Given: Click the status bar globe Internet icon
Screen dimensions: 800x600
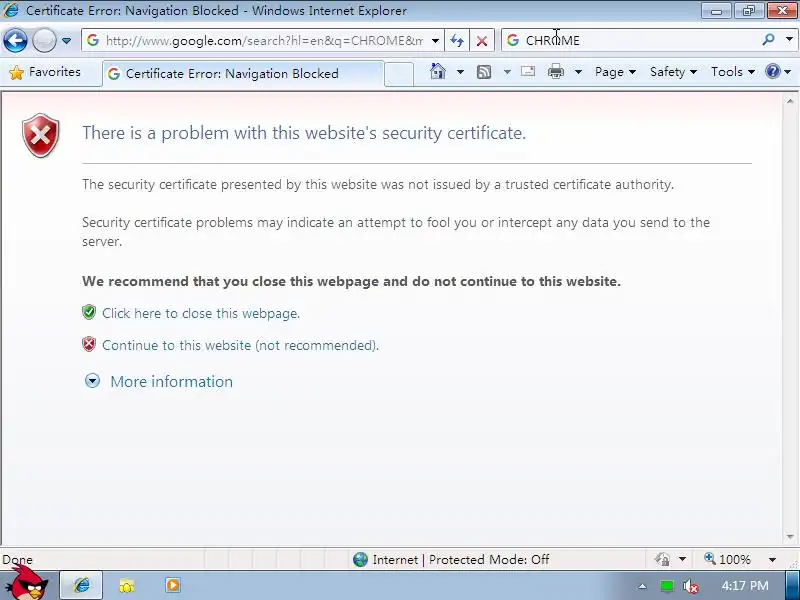Looking at the screenshot, I should click(x=360, y=560).
